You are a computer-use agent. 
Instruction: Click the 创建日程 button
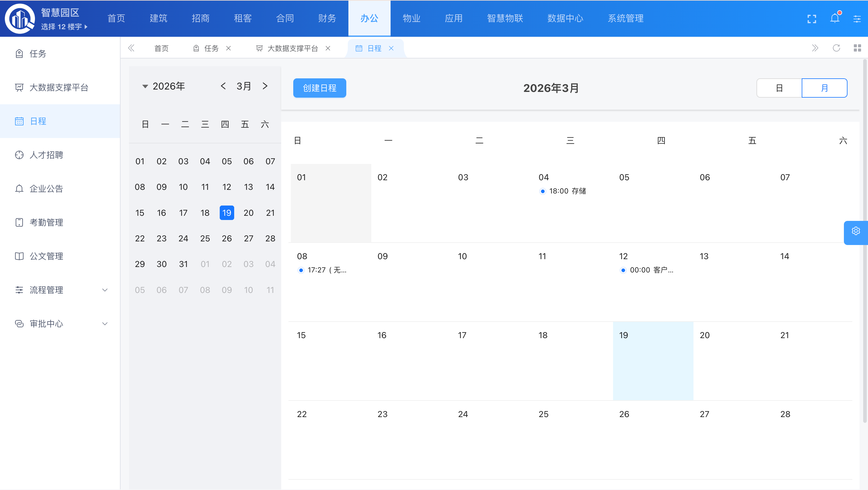pyautogui.click(x=319, y=88)
